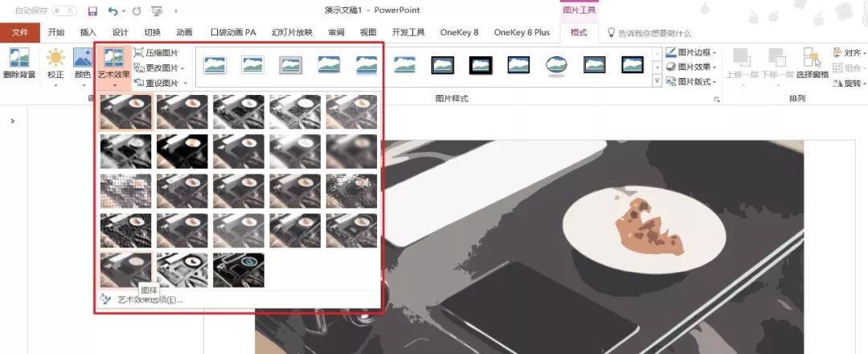This screenshot has width=868, height=354.
Task: Open the 文件 tab
Action: pos(20,33)
